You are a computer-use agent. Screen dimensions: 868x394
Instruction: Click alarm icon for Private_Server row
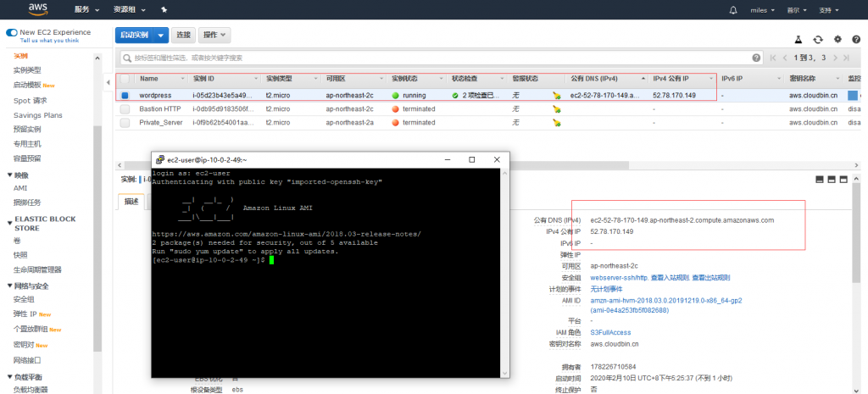(x=557, y=123)
